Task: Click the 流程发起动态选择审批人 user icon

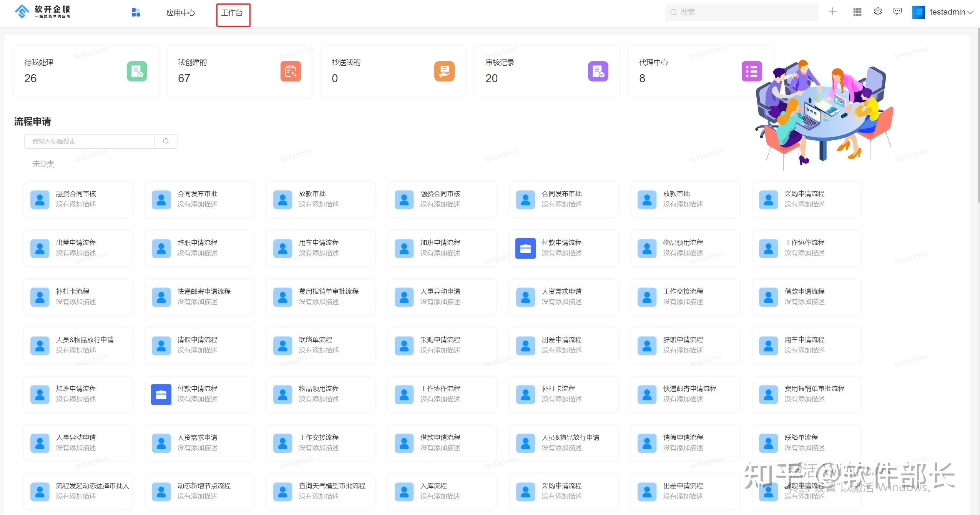Action: [40, 492]
